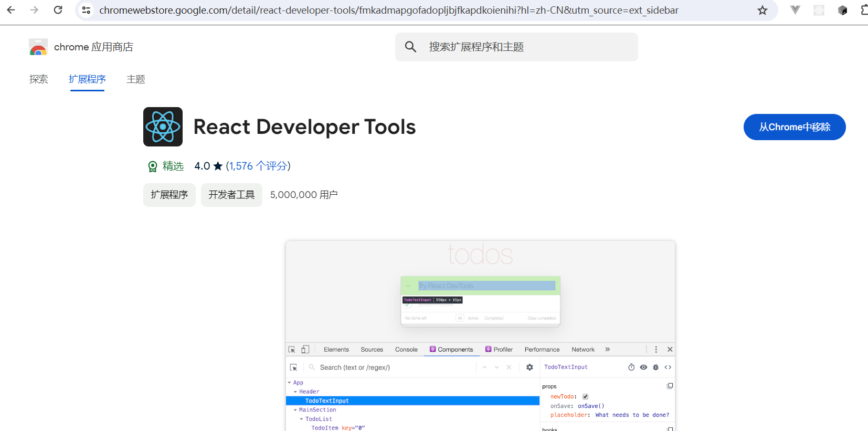This screenshot has width=868, height=431.
Task: Click the 精选 featured badge
Action: [166, 166]
